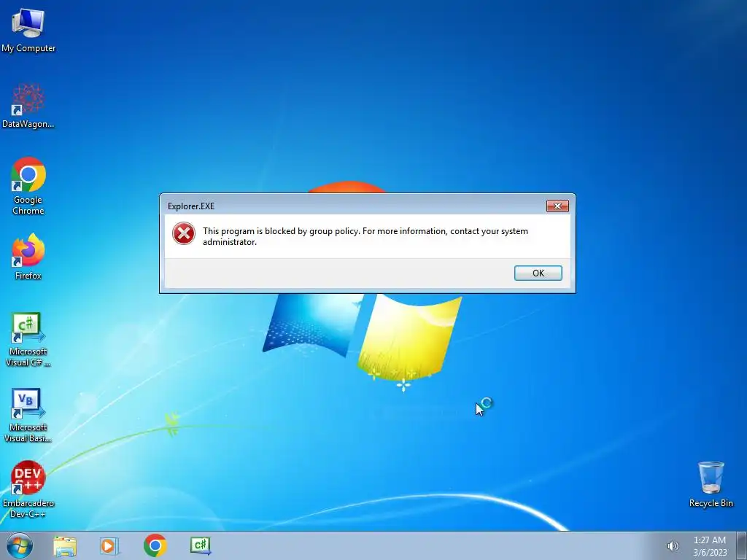Viewport: 747px width, 560px height.
Task: Select the Microsoft Visual C# desktop shortcut
Action: [28, 340]
